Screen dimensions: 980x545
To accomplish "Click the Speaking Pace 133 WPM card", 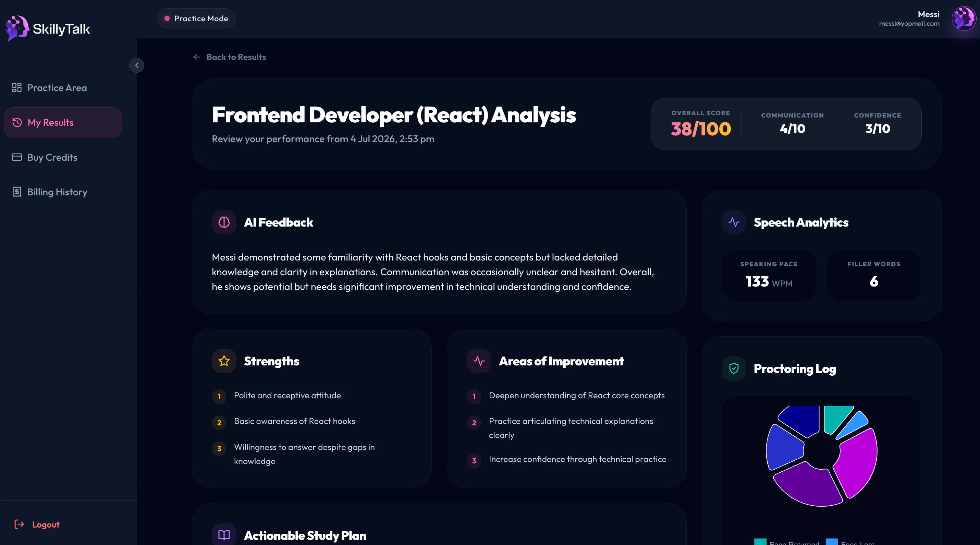I will coord(769,275).
